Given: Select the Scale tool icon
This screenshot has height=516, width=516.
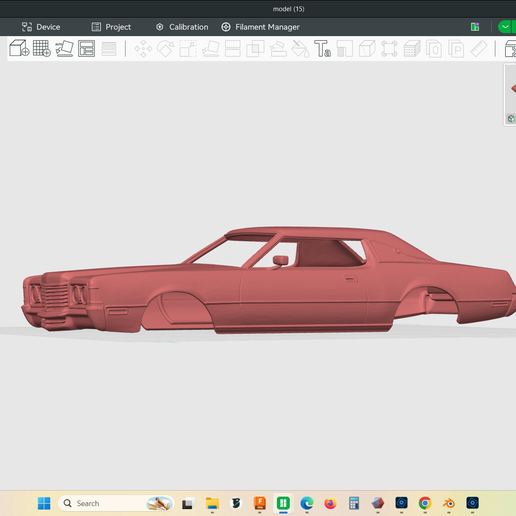Looking at the screenshot, I should 188,49.
